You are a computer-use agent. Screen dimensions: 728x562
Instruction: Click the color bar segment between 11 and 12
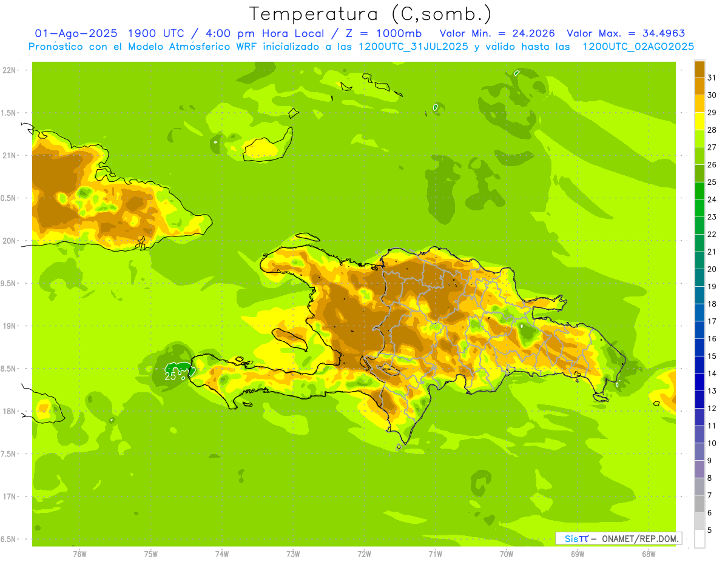point(699,417)
